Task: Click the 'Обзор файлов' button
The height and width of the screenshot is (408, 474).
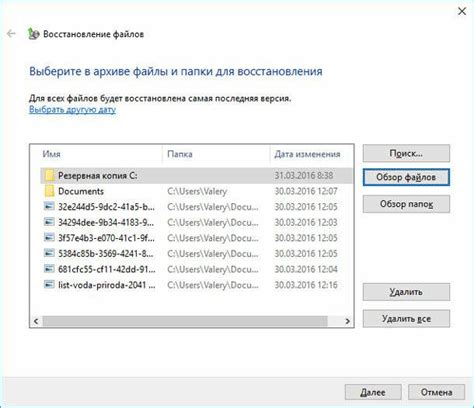Action: tap(406, 177)
